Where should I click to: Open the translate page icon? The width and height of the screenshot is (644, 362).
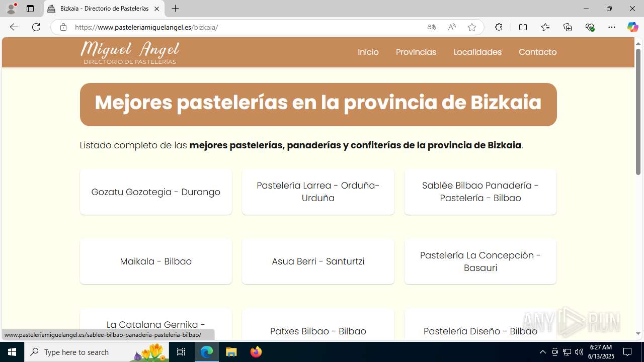pyautogui.click(x=432, y=27)
